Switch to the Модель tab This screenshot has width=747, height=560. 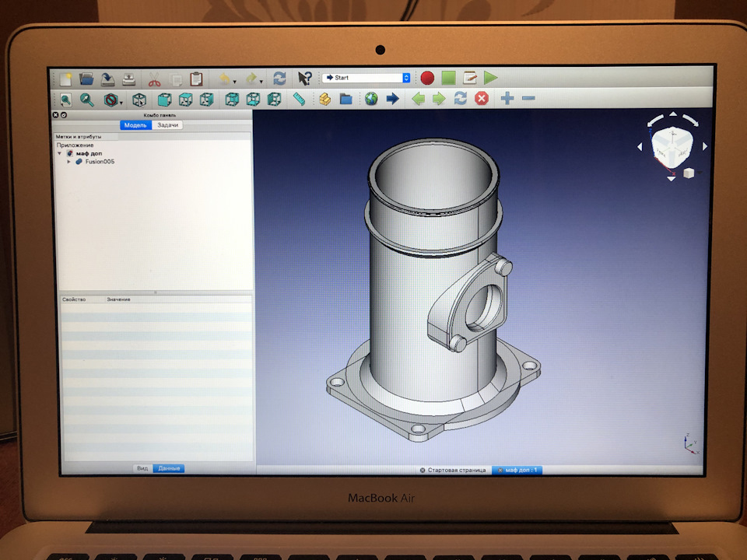coord(135,125)
